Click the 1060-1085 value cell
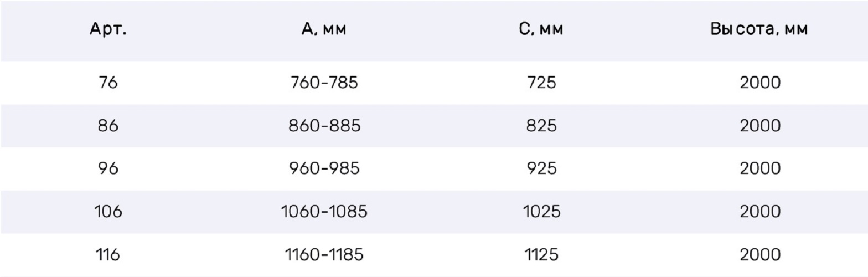The width and height of the screenshot is (868, 277). point(324,212)
